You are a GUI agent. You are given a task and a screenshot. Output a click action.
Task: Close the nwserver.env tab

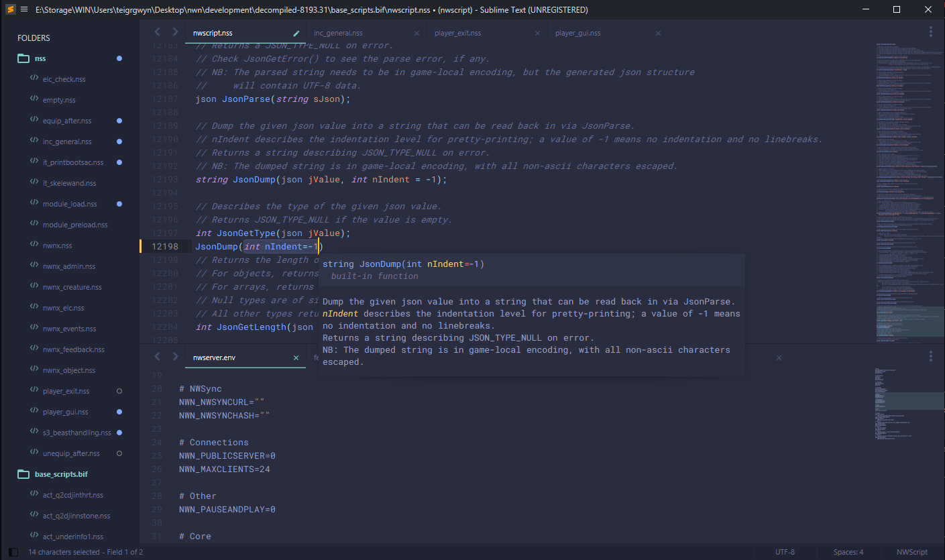point(296,357)
